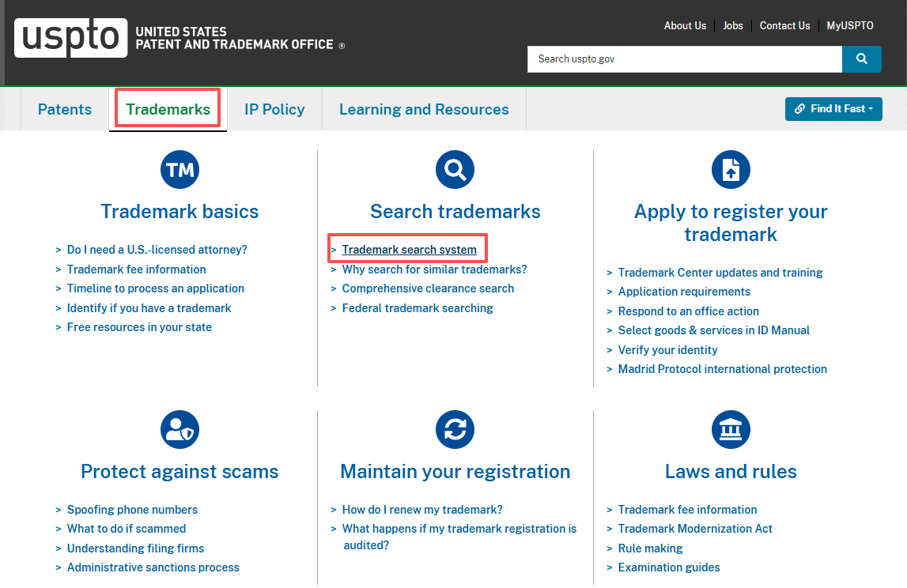Click the Search trademarks heading

(455, 211)
